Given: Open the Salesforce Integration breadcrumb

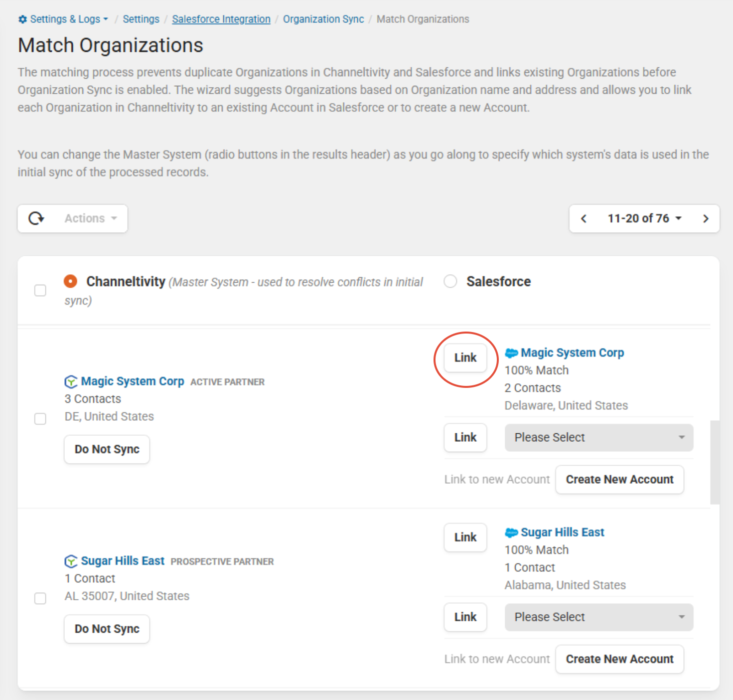Looking at the screenshot, I should 221,19.
